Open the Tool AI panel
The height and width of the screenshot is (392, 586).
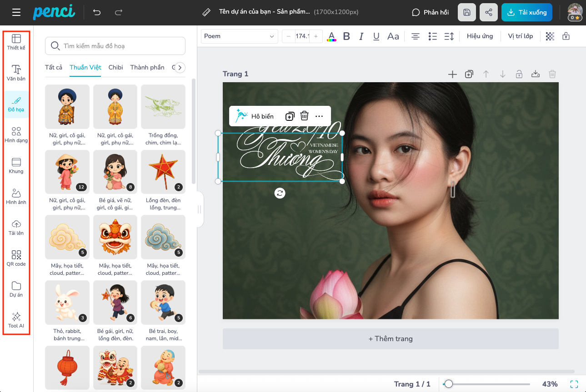tap(16, 319)
